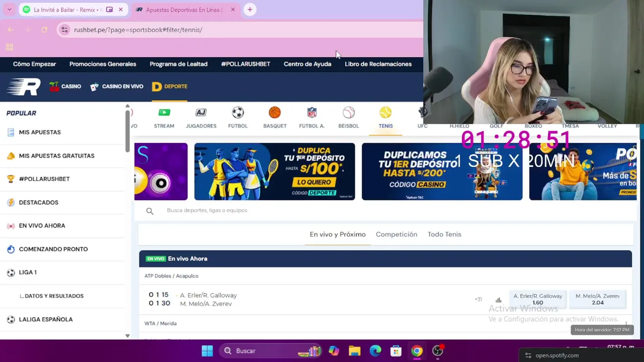Choose the Futbol soccer ball icon

238,112
